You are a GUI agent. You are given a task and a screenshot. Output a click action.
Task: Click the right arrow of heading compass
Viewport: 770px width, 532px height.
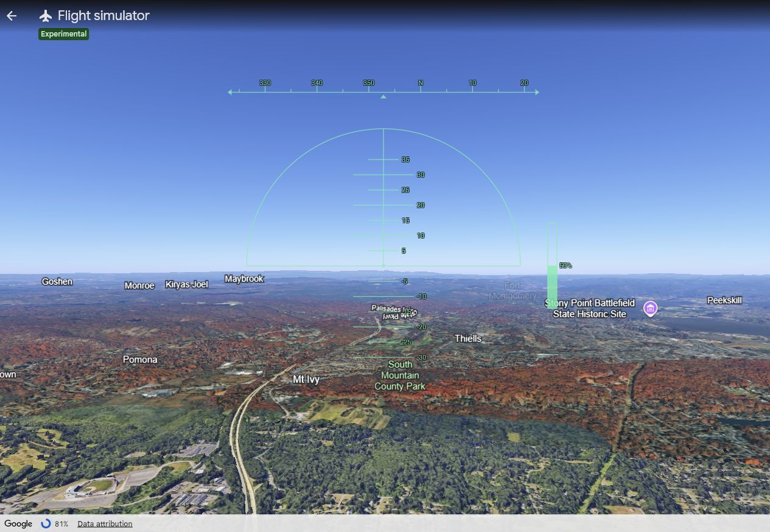tap(537, 92)
